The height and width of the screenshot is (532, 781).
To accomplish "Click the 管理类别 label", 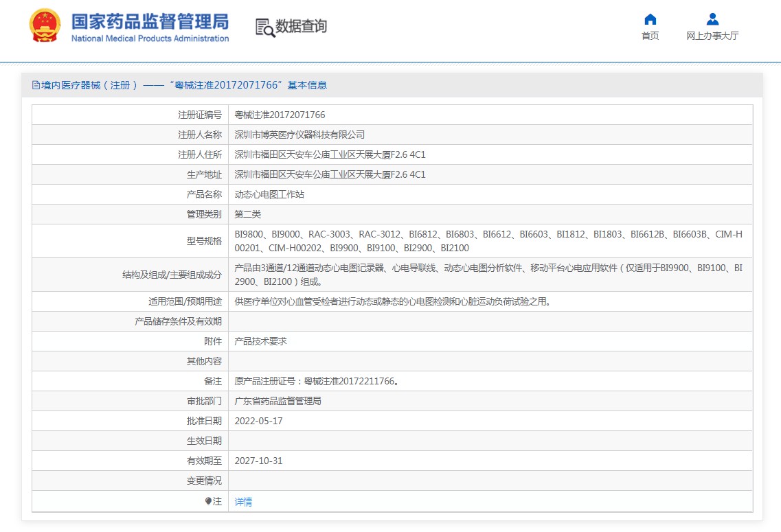I will (x=204, y=214).
